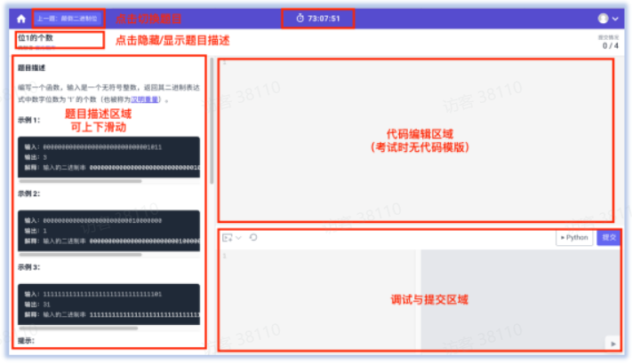This screenshot has width=632, height=364.
Task: Click the horizontal scrollbar under 示例 1 code block
Action: click(x=80, y=180)
